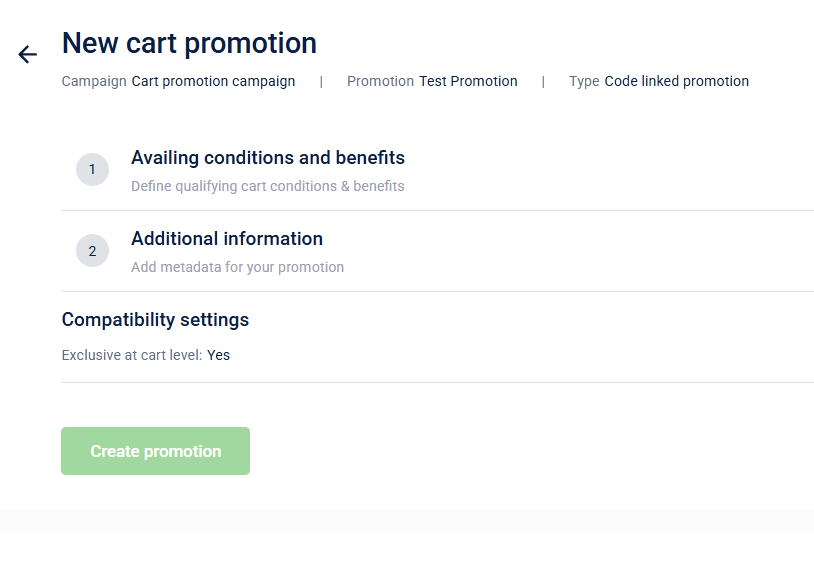Image resolution: width=814 pixels, height=569 pixels.
Task: Click the step 1 number circle
Action: tap(92, 170)
